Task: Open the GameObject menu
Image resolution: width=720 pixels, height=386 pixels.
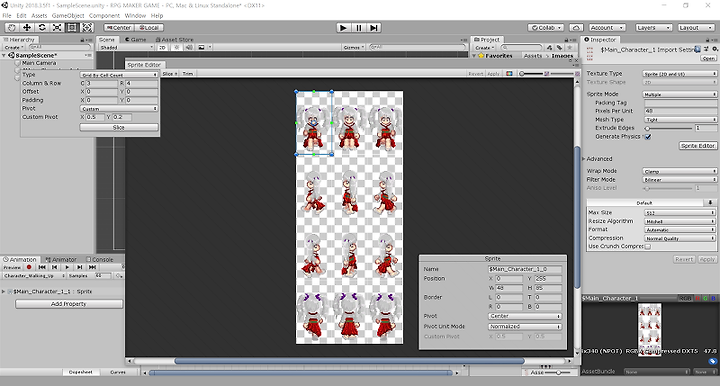Action: (68, 16)
